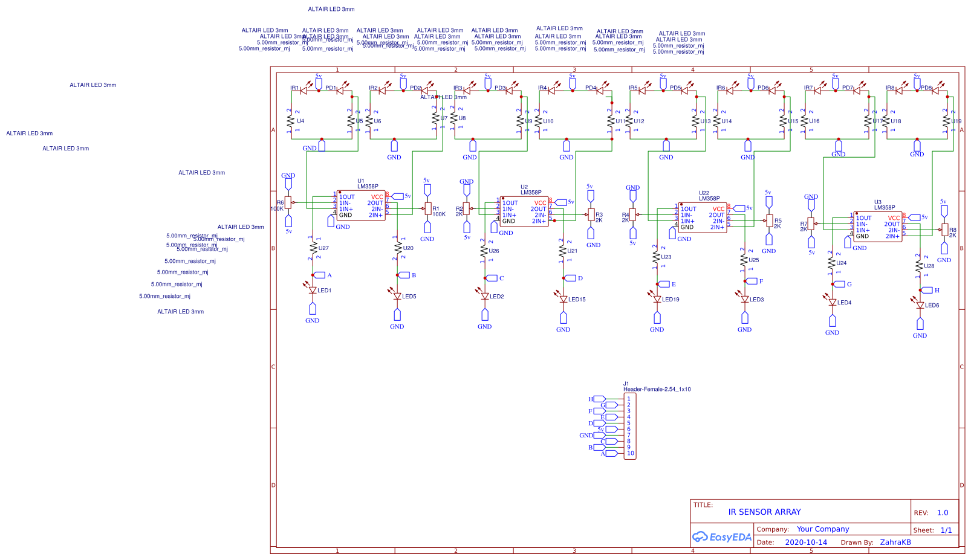Click the Your Company field

[822, 529]
